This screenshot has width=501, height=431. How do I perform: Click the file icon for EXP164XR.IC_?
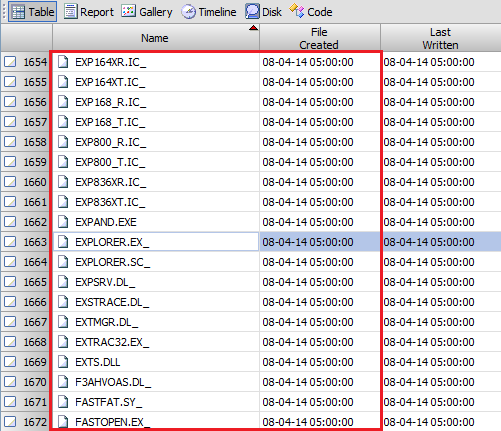[x=63, y=62]
